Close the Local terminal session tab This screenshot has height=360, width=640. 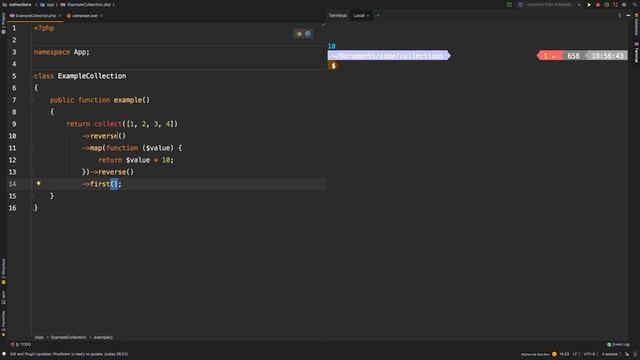click(x=368, y=16)
